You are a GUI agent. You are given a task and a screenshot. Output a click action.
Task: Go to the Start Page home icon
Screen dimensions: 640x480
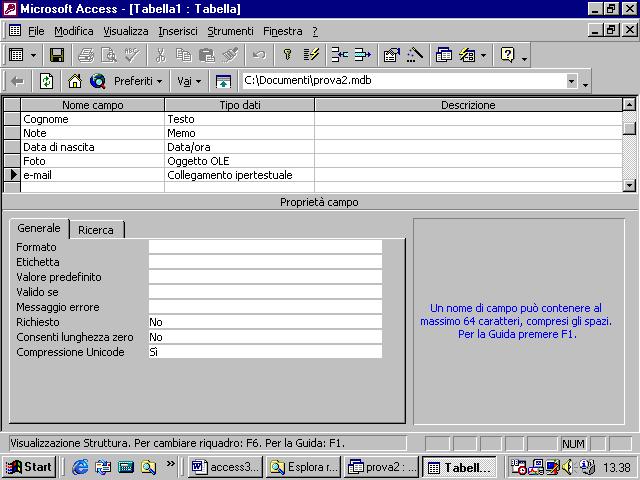pos(75,81)
